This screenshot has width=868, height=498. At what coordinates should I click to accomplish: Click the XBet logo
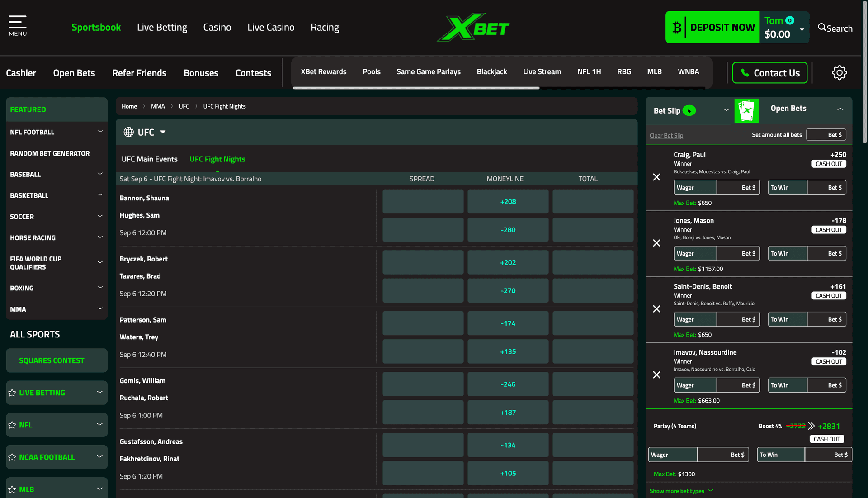[473, 27]
